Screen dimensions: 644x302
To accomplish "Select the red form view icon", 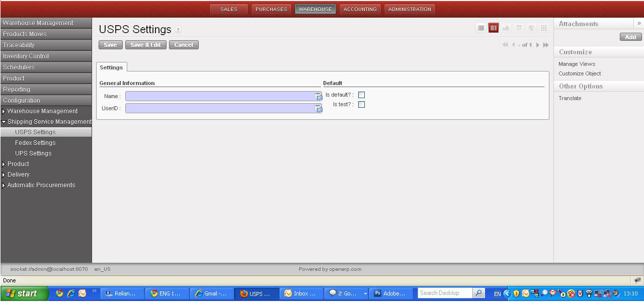I will 494,28.
